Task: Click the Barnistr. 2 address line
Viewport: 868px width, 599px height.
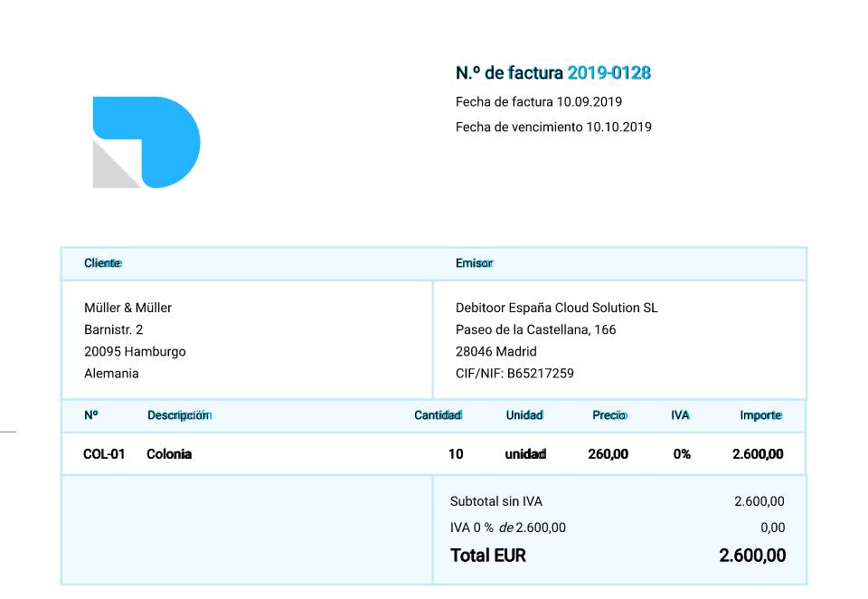Action: coord(114,329)
